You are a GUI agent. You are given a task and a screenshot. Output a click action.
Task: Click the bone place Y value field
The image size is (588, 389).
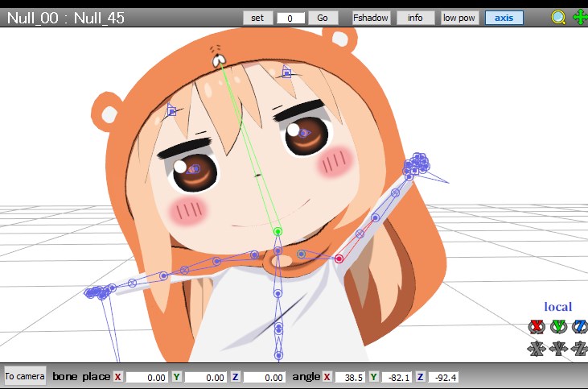(x=205, y=377)
